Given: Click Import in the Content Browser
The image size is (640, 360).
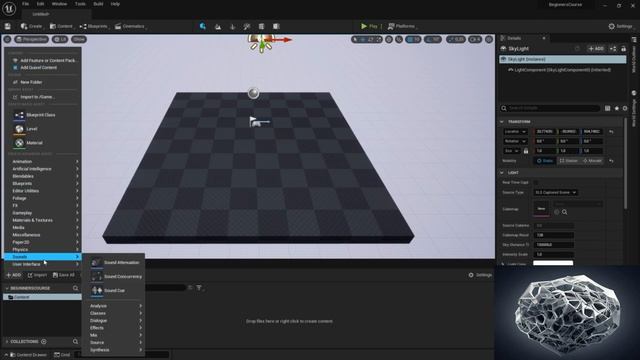Looking at the screenshot, I should point(37,275).
